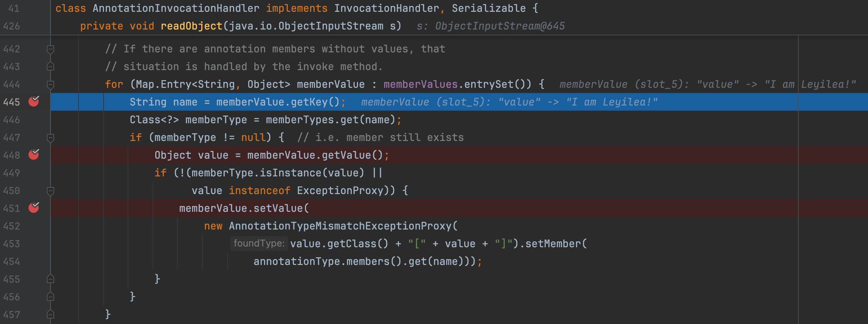
Task: Click the fold end marker on line 443
Action: click(51, 66)
